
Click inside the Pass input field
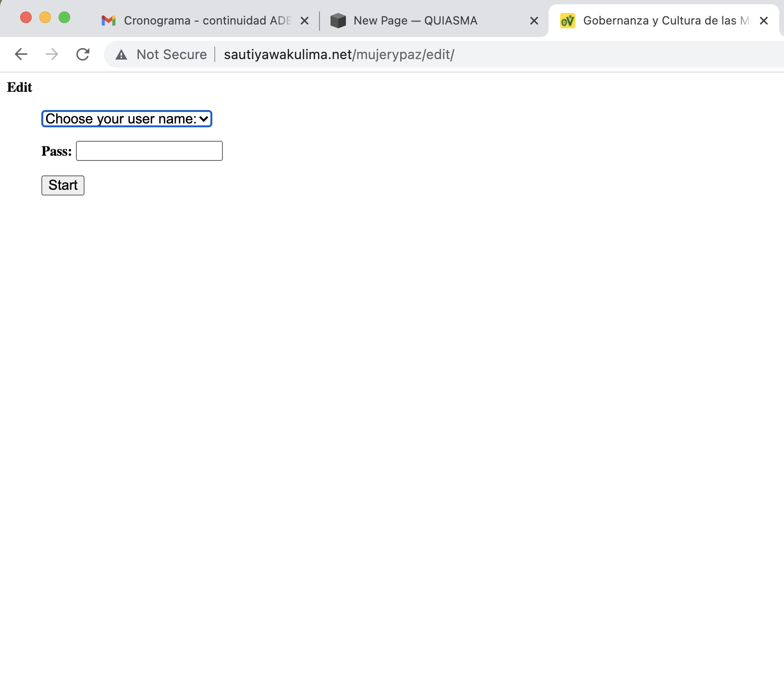click(149, 150)
